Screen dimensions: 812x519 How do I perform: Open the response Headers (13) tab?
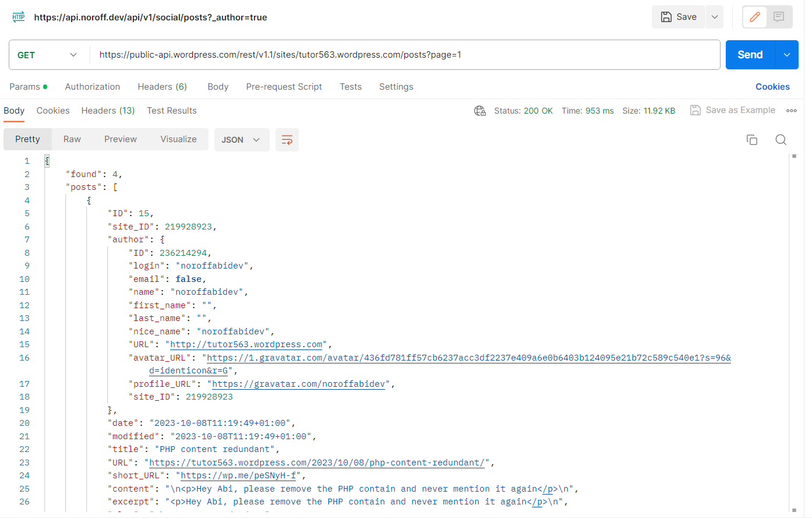[x=108, y=111]
